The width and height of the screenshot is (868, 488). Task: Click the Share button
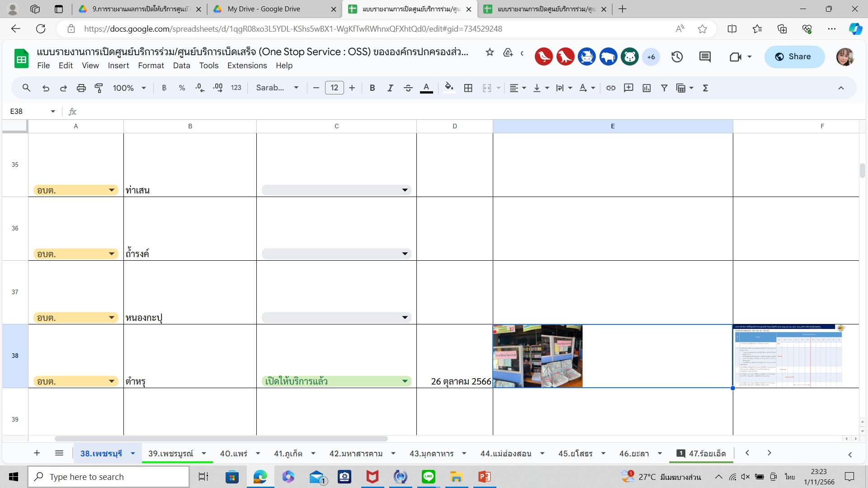[x=794, y=57]
